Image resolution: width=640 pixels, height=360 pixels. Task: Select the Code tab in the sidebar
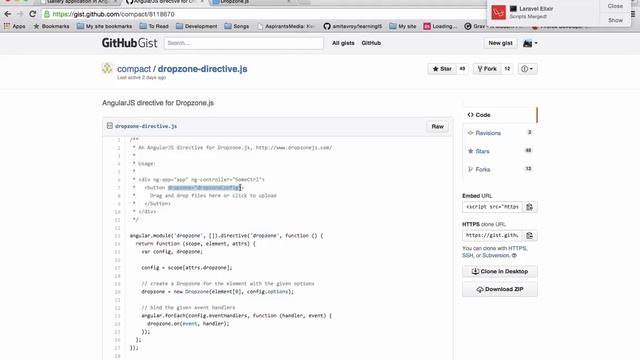500,115
